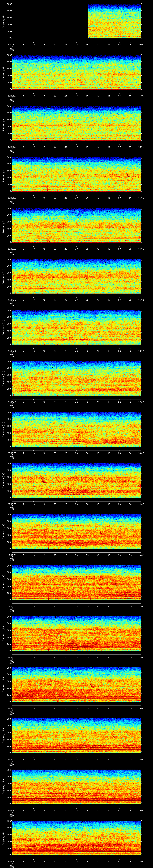
Task: Click the 15 second tick of the 22:24:00 panel
Action: [x=44, y=810]
